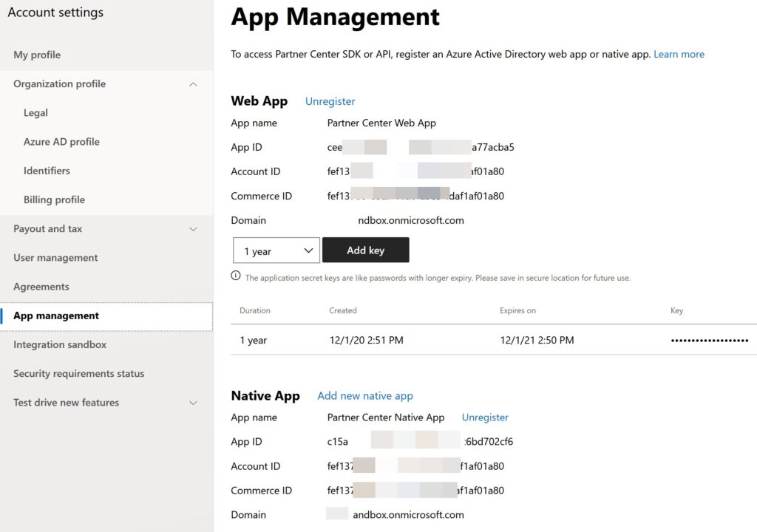Image resolution: width=757 pixels, height=532 pixels.
Task: Select the Web App domain ndbox.onmicrosoft.com
Action: click(411, 221)
